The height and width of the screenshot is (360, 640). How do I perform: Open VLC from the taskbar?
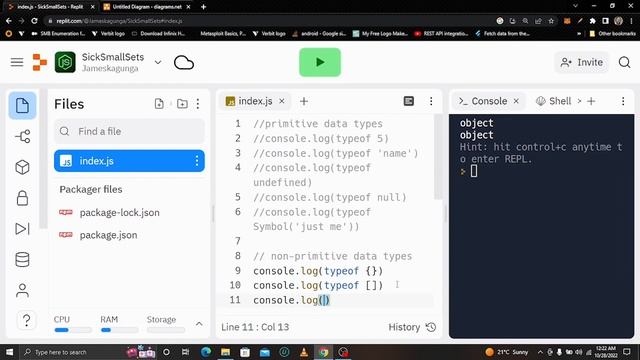(x=304, y=352)
